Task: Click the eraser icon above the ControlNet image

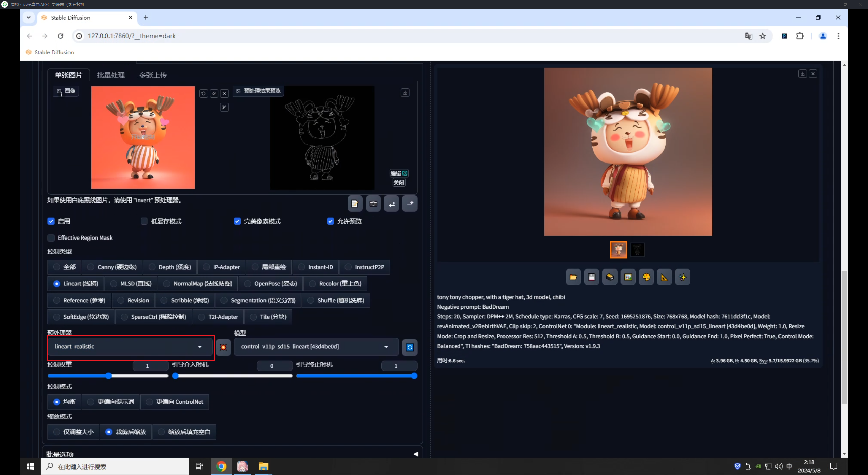Action: click(x=214, y=93)
